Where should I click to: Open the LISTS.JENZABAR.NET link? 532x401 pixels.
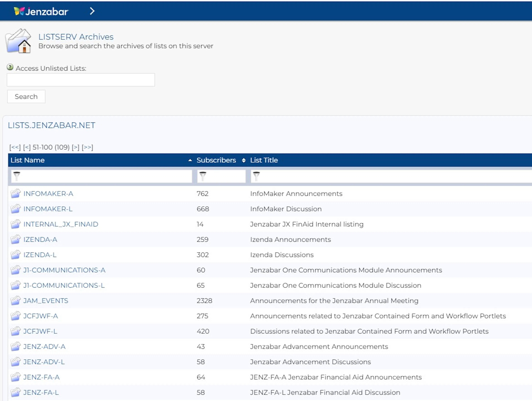[x=52, y=125]
